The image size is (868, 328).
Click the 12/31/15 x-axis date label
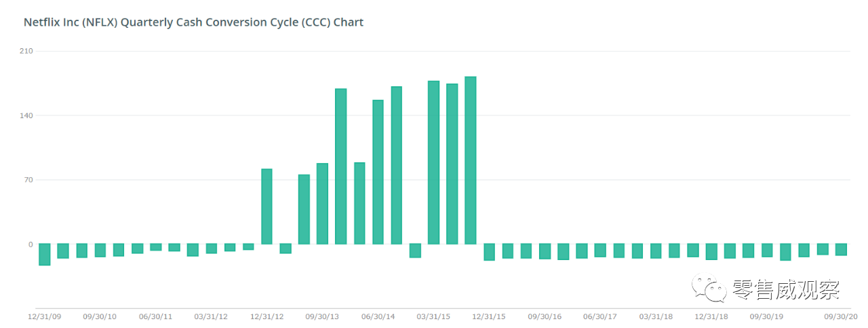[x=489, y=316]
